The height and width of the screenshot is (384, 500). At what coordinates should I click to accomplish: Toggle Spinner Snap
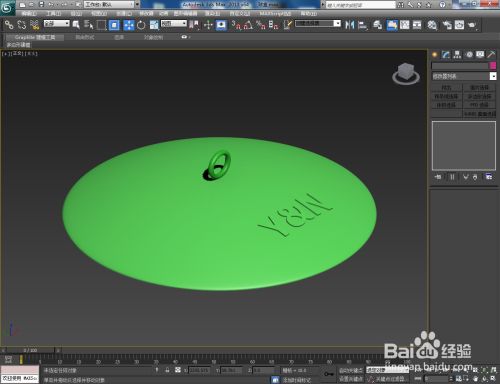click(x=273, y=25)
